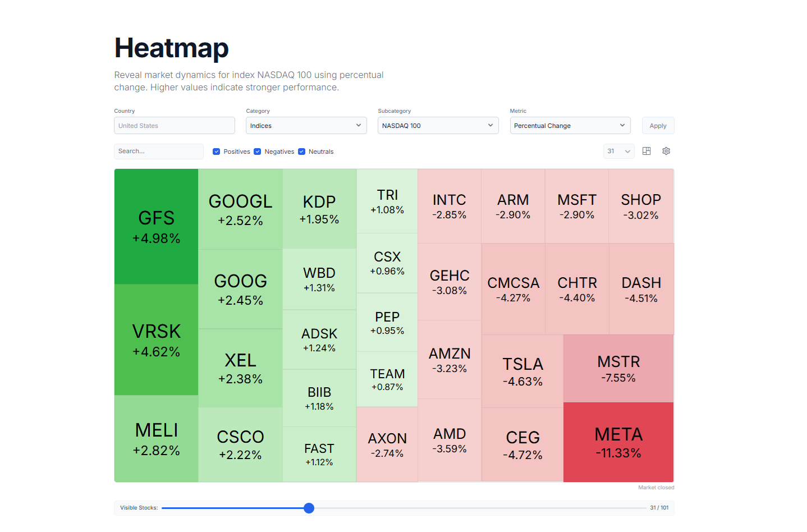Expand the Subcategory NASDAQ 100 dropdown
Viewport: 807px width, 532px height.
[x=438, y=125]
